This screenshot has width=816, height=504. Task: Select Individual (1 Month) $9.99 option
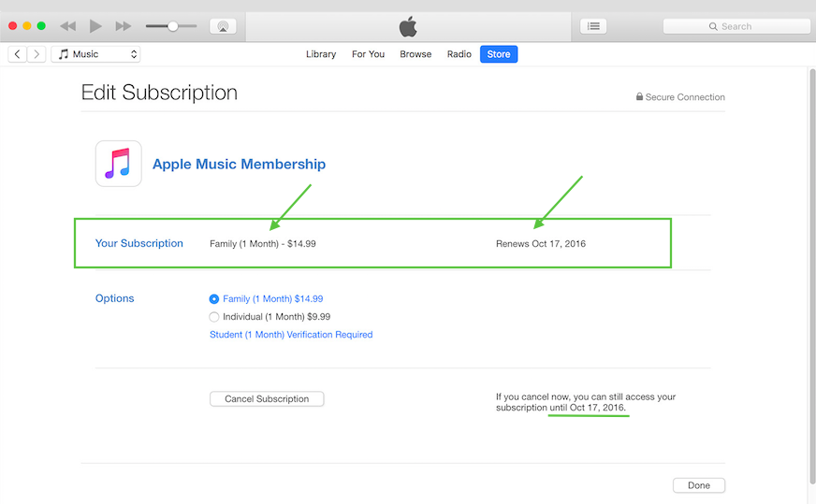click(x=214, y=317)
